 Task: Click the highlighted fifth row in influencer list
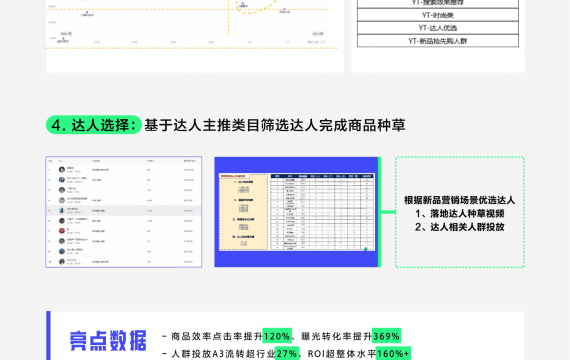tap(124, 211)
